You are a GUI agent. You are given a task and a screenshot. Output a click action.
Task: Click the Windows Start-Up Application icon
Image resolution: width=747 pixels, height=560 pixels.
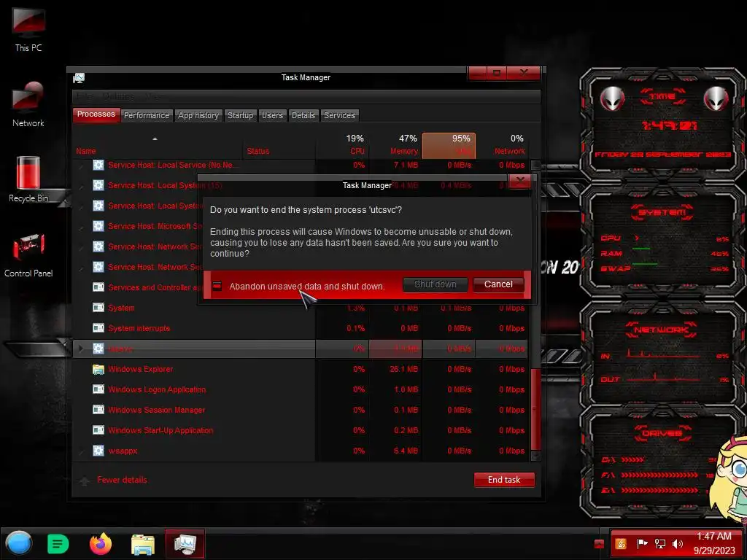point(98,430)
